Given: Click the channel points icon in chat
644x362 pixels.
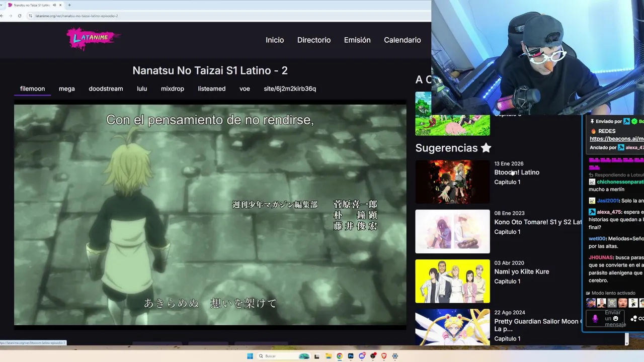Looking at the screenshot, I should pyautogui.click(x=634, y=319).
